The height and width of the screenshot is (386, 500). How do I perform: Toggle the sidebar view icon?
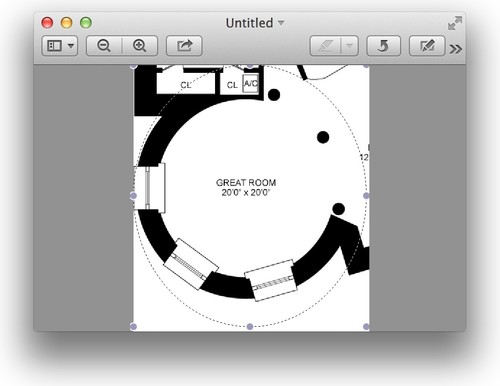pyautogui.click(x=54, y=46)
